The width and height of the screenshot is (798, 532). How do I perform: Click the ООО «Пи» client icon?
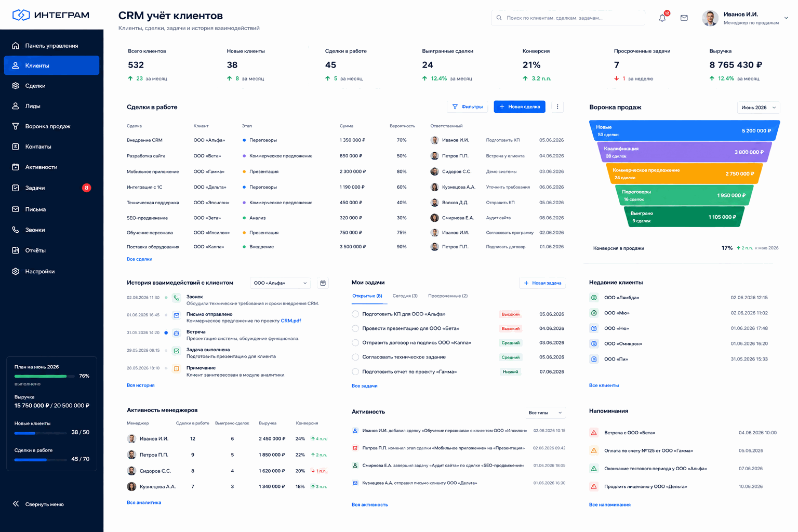tap(594, 359)
